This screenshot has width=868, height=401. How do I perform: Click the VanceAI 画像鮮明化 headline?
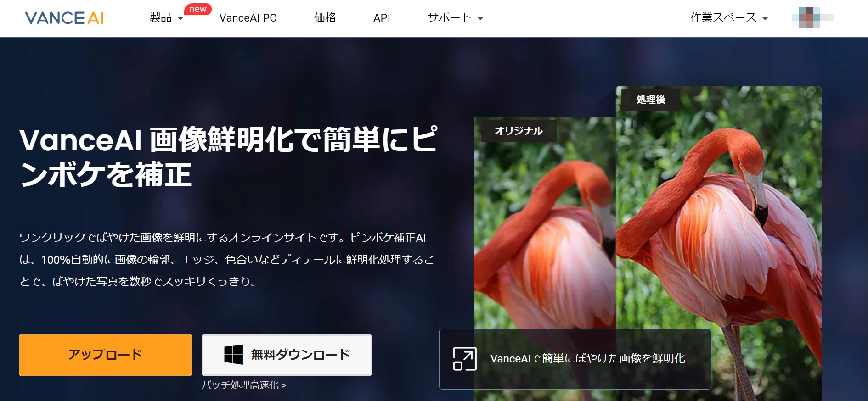click(228, 157)
